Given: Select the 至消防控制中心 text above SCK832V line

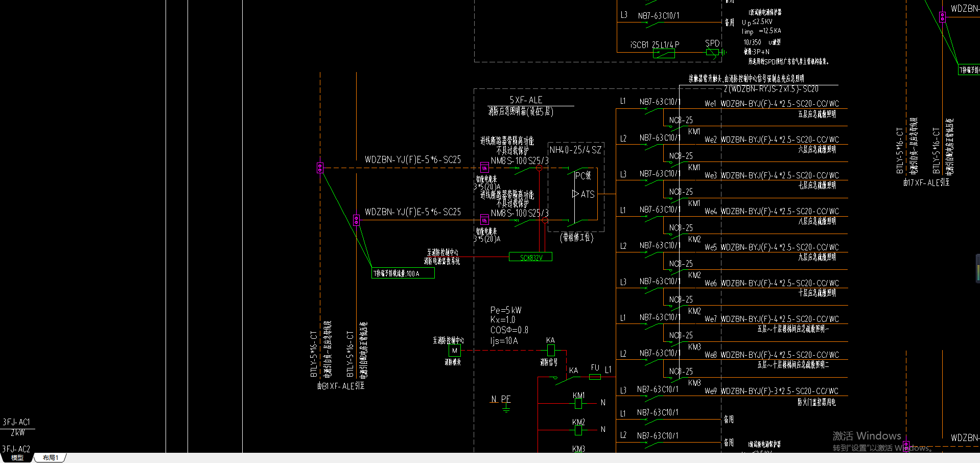Looking at the screenshot, I should click(442, 252).
